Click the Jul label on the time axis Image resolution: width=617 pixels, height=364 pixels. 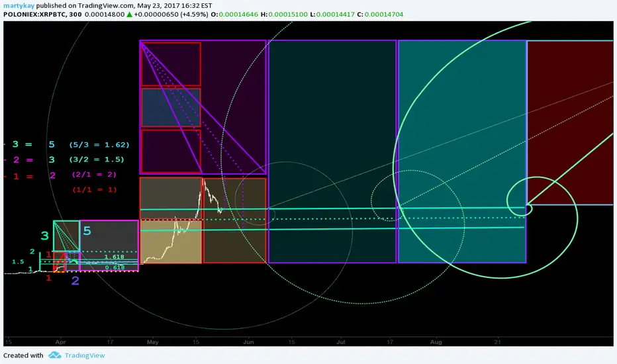pos(341,342)
